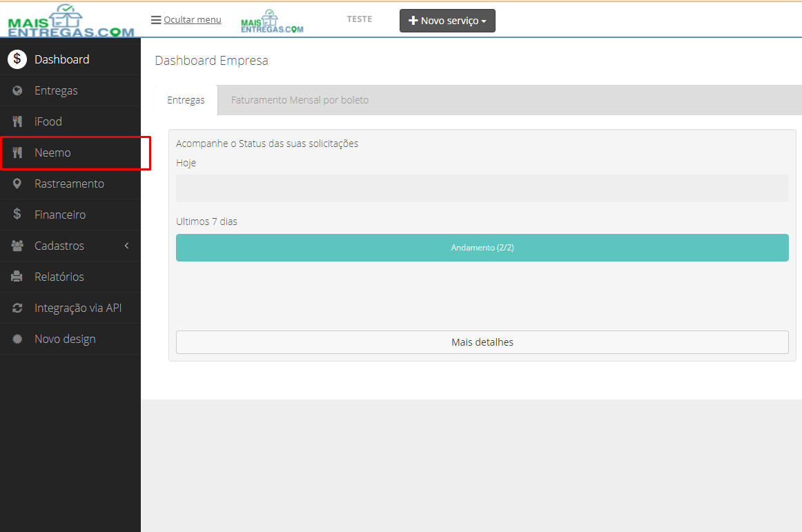Click the Ultimos 7 dias label

tap(206, 221)
